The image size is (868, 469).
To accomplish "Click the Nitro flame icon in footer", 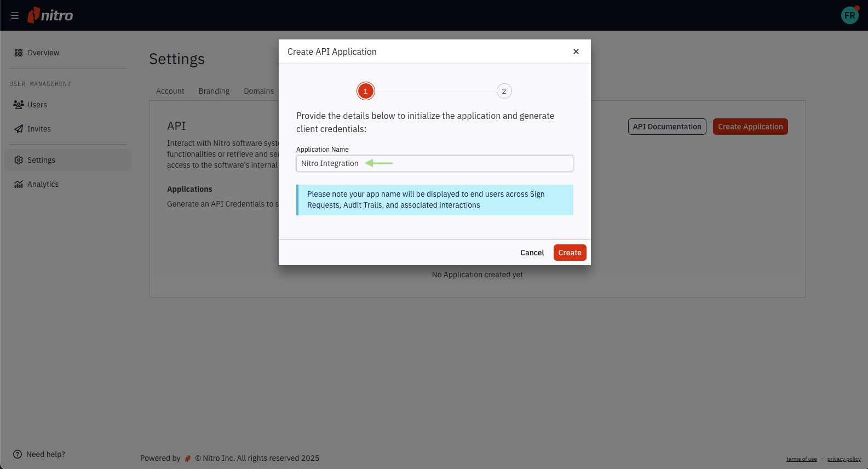I will [x=188, y=459].
